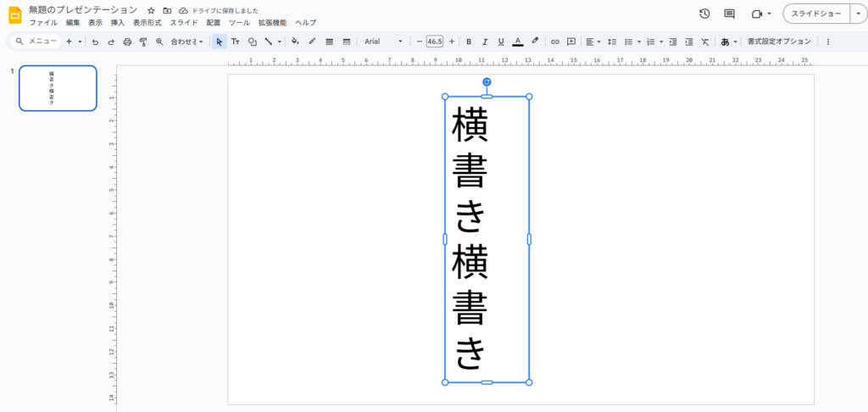Show comments panel icon
The height and width of the screenshot is (412, 868).
pyautogui.click(x=729, y=14)
